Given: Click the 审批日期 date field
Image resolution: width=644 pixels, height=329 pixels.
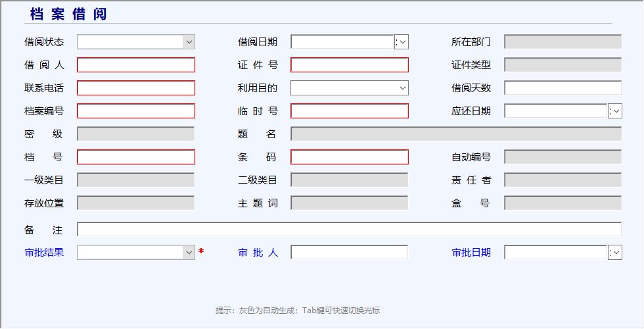Looking at the screenshot, I should tap(556, 252).
